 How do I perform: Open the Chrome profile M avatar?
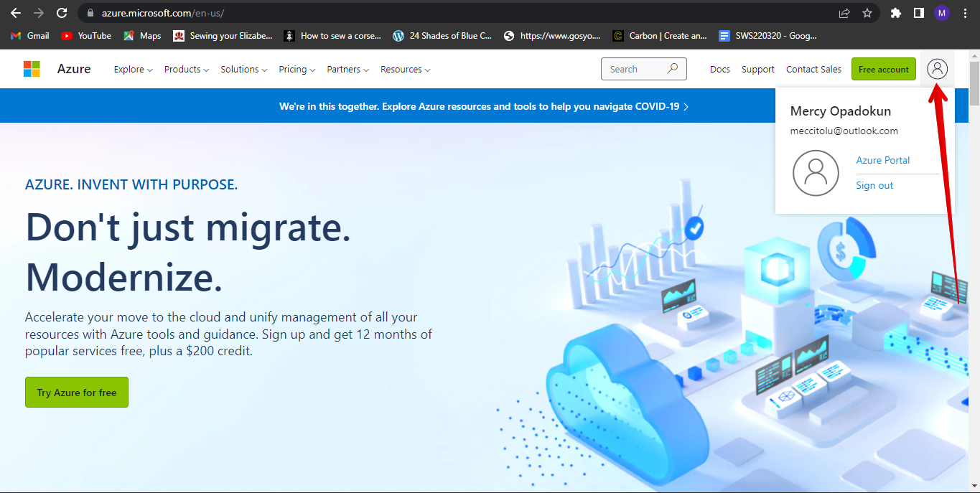942,13
